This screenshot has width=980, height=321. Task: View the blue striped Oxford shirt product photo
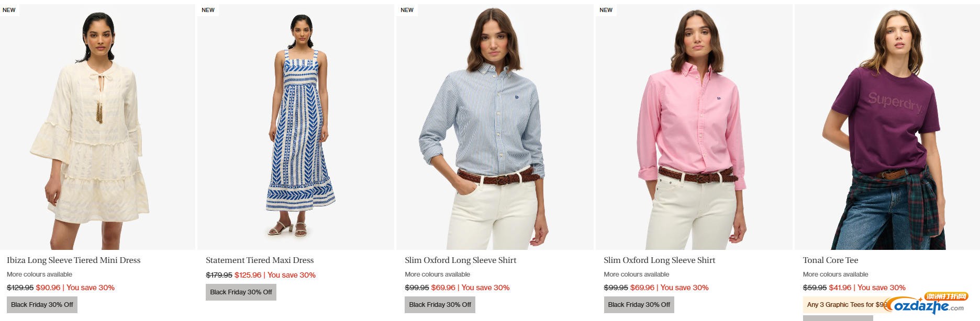click(495, 127)
